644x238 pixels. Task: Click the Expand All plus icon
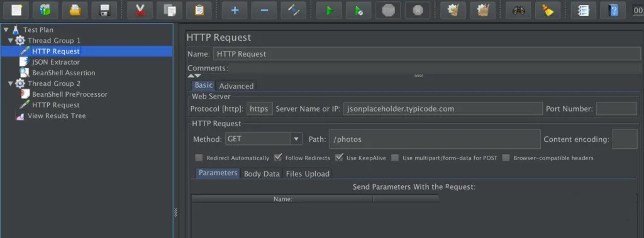coord(235,10)
